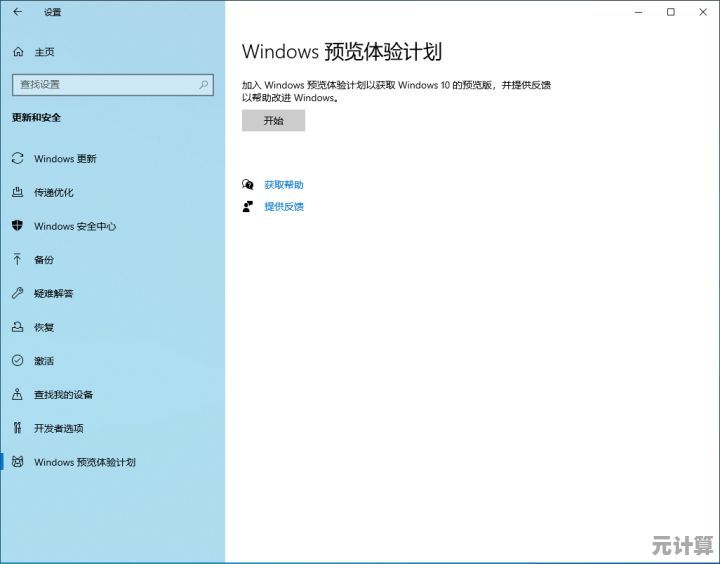Click the 传递优化 icon
The image size is (720, 564).
coord(17,192)
